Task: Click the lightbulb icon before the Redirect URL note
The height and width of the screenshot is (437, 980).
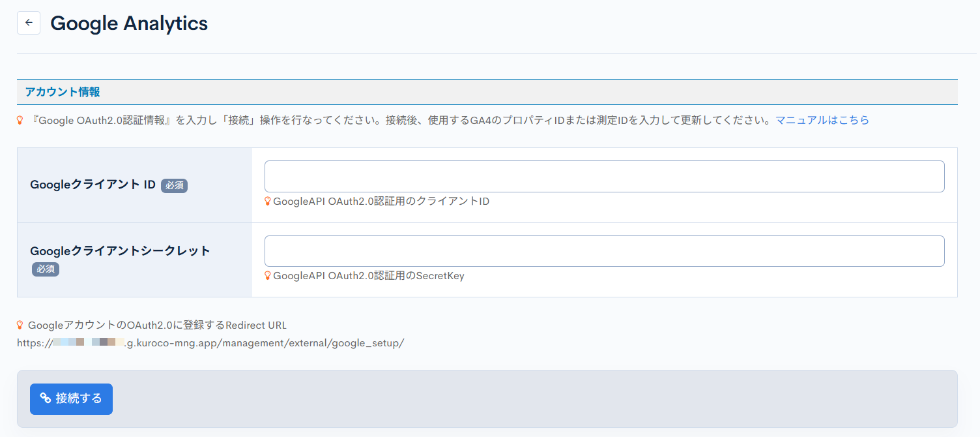Action: (20, 325)
